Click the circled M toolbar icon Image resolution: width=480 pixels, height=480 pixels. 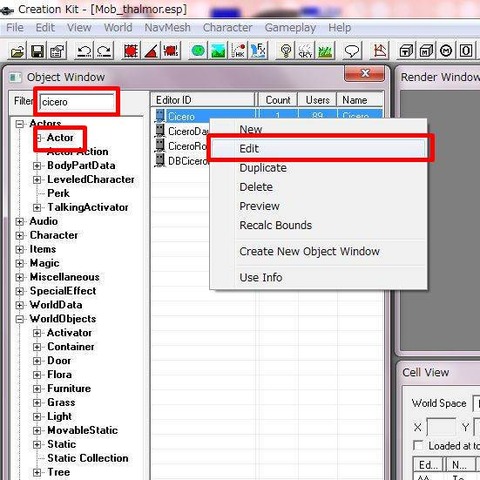pyautogui.click(x=446, y=51)
